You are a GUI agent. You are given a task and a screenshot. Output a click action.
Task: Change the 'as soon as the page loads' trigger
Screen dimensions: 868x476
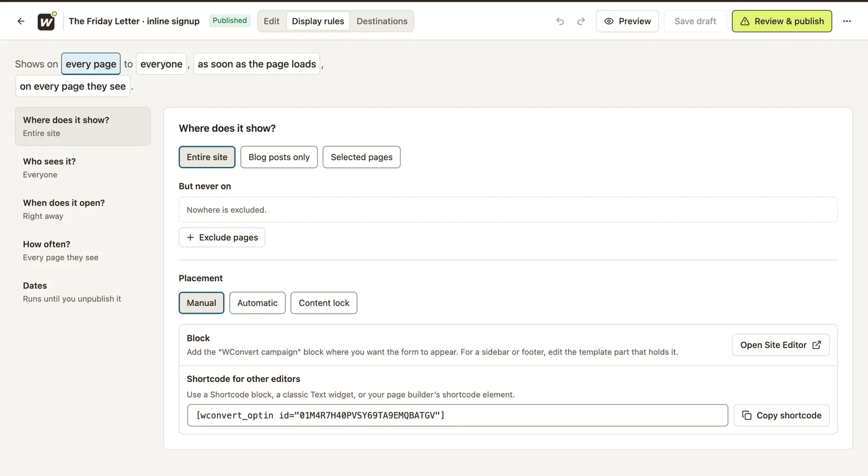tap(257, 64)
